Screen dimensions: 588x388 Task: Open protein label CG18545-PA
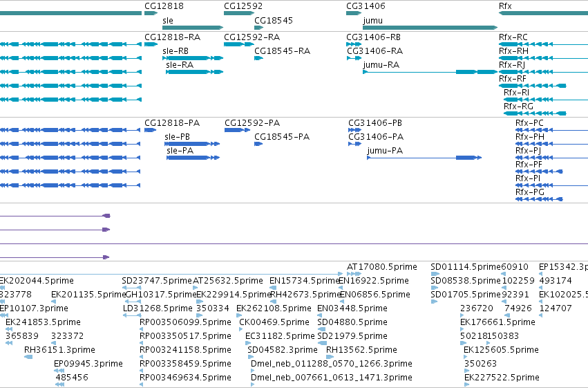pos(282,136)
